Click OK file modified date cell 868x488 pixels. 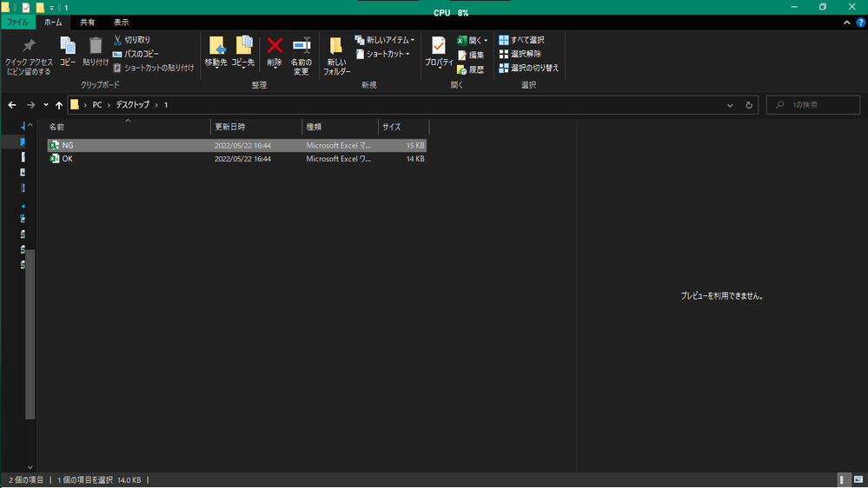click(x=242, y=159)
